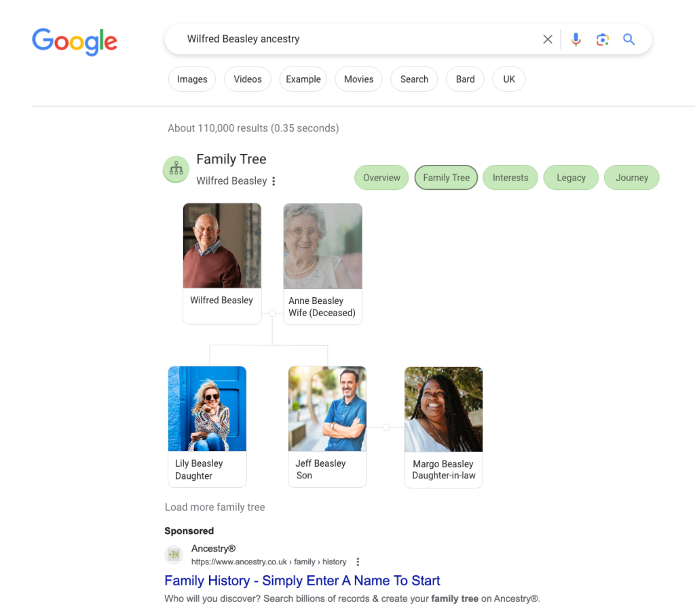Screen dimensions: 695x616
Task: Filter results by Videos
Action: point(248,79)
